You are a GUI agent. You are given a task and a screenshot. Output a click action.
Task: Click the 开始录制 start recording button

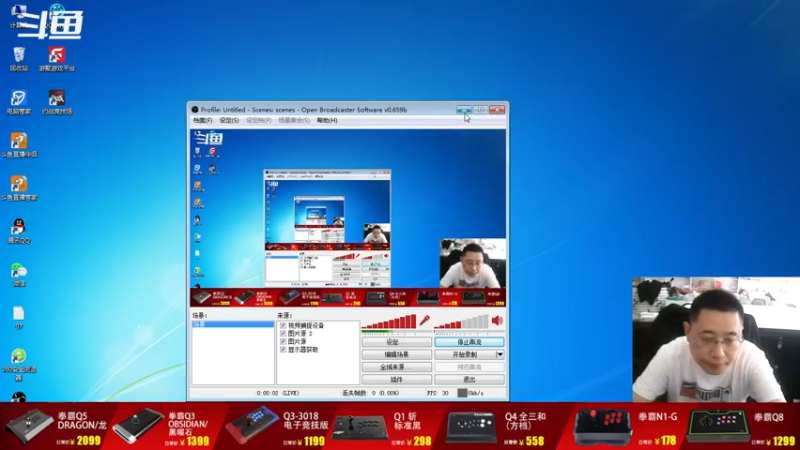(465, 354)
